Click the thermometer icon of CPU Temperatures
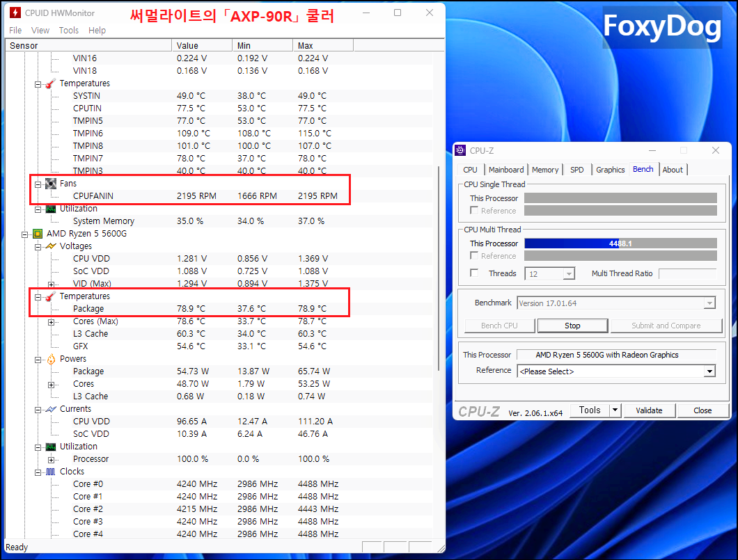738x560 pixels. (x=50, y=296)
